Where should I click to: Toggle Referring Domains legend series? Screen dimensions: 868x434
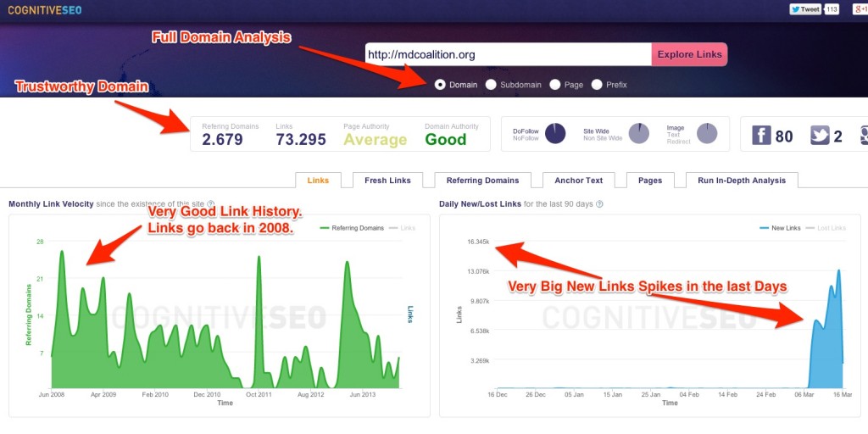352,228
